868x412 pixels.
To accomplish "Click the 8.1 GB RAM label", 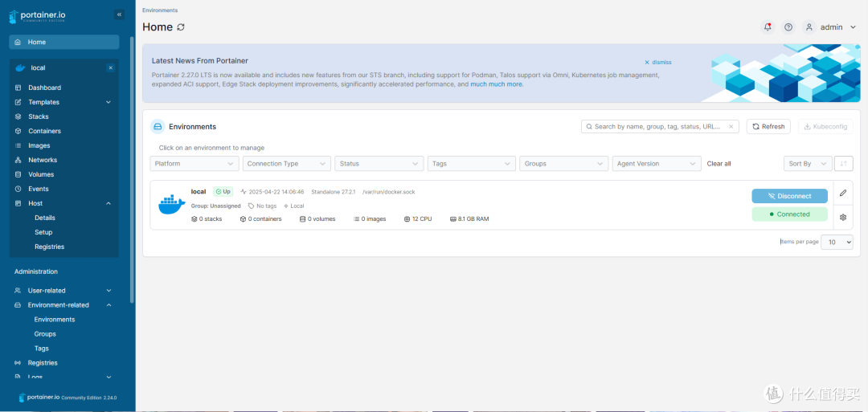I will [x=469, y=219].
